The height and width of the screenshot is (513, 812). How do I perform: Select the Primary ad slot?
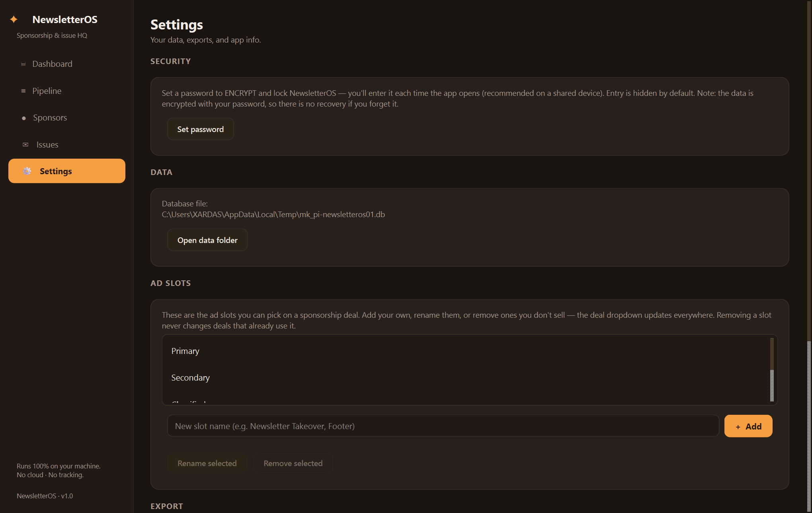point(466,351)
